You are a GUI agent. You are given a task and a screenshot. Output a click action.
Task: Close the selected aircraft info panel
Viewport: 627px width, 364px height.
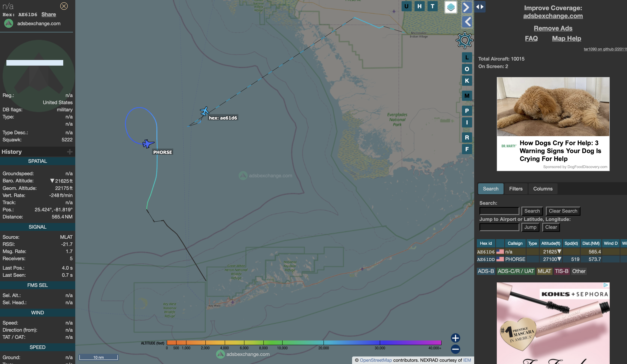pos(64,6)
